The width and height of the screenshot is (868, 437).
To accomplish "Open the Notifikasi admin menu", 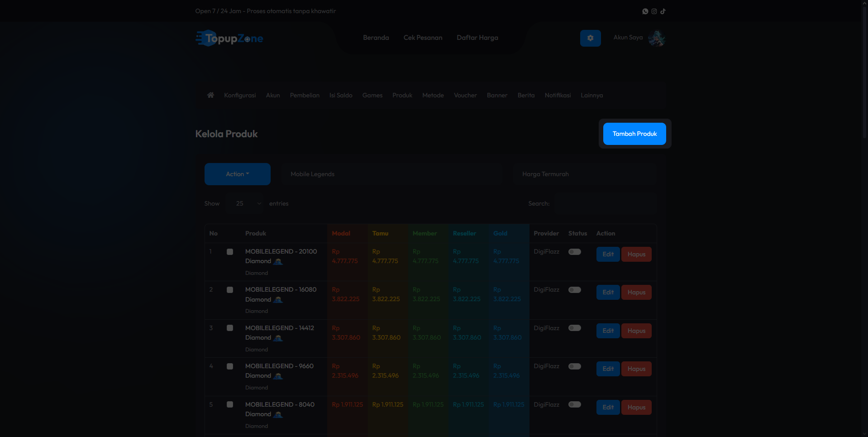I will [x=558, y=95].
